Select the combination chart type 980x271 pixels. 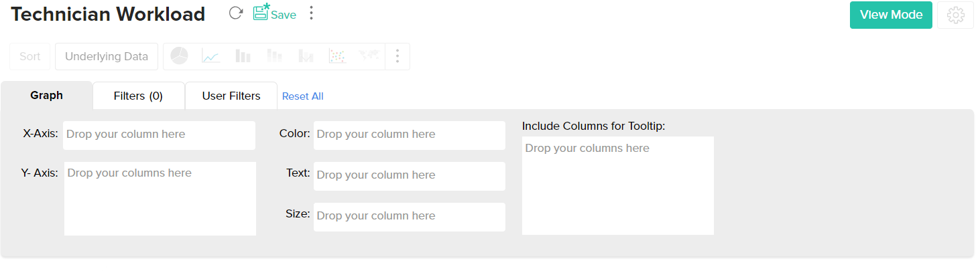306,56
